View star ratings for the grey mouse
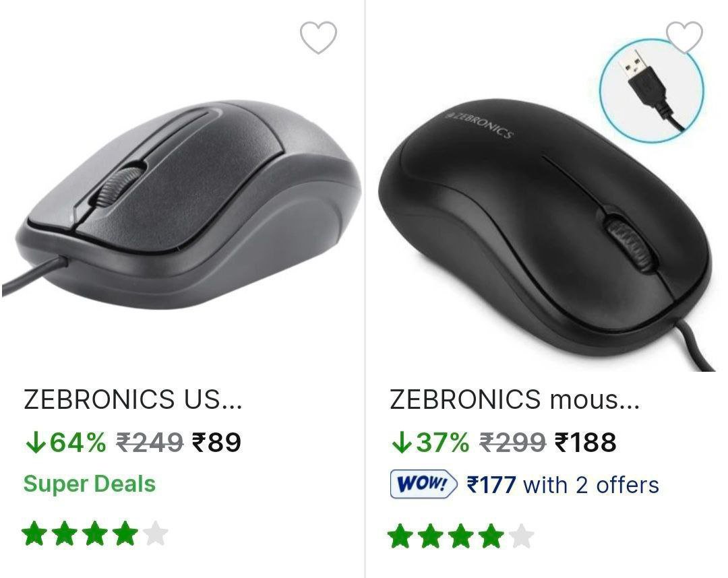 coord(94,535)
